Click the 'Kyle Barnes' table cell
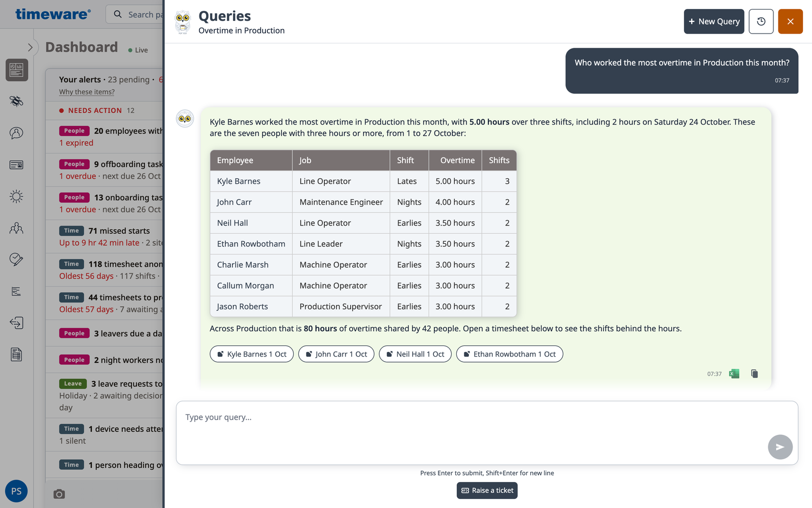The height and width of the screenshot is (508, 812). point(251,181)
